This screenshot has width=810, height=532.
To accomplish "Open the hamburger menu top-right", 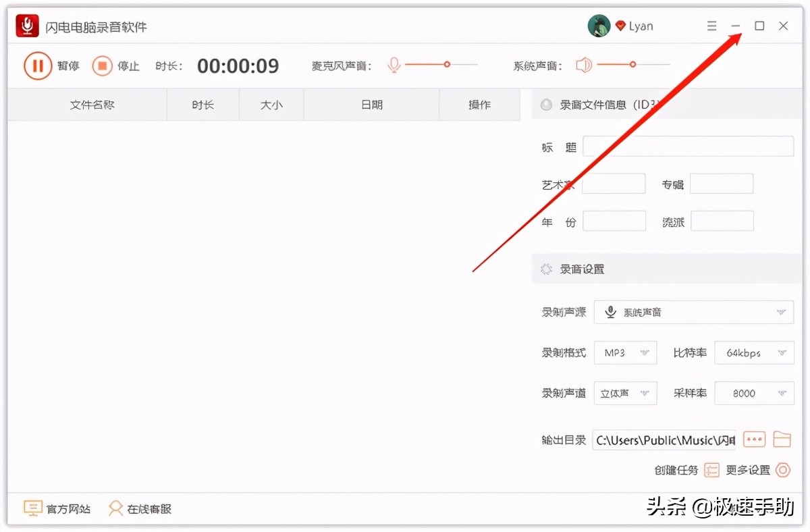I will [x=711, y=26].
